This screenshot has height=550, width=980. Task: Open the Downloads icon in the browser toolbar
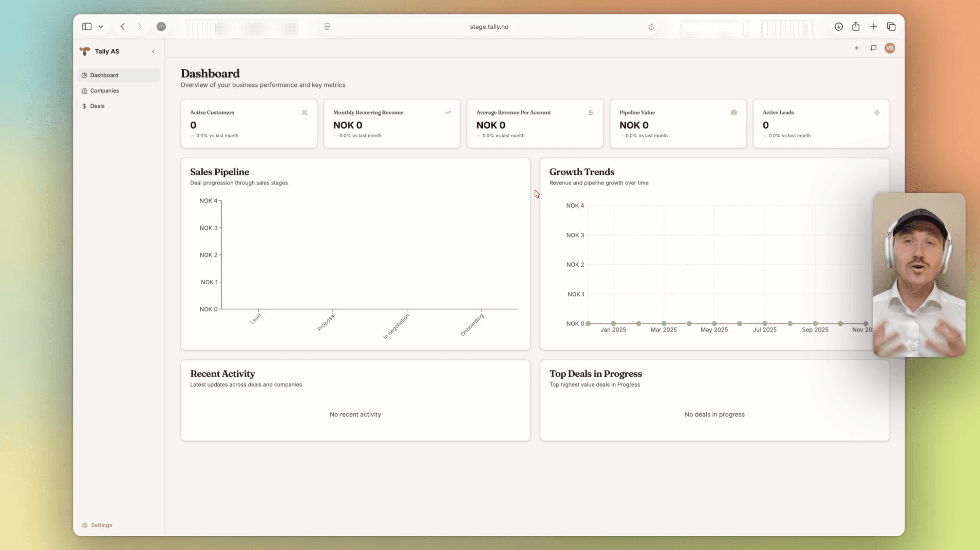[x=838, y=26]
